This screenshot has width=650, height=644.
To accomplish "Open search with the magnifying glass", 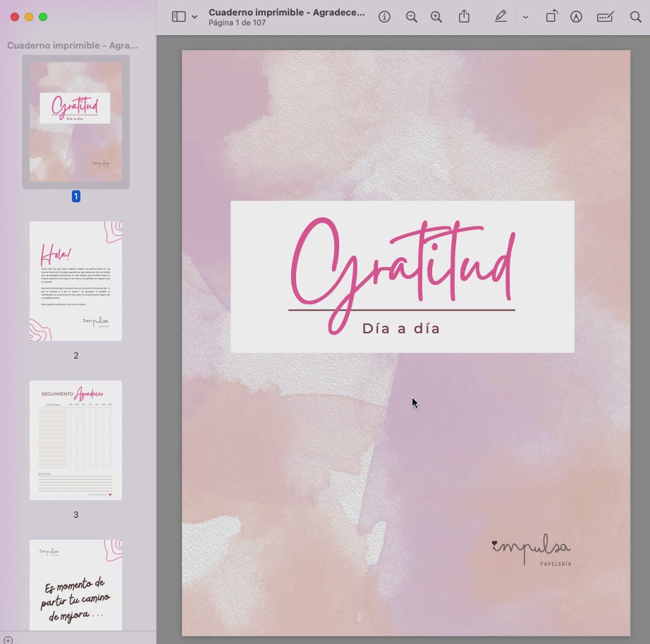I will [x=635, y=17].
